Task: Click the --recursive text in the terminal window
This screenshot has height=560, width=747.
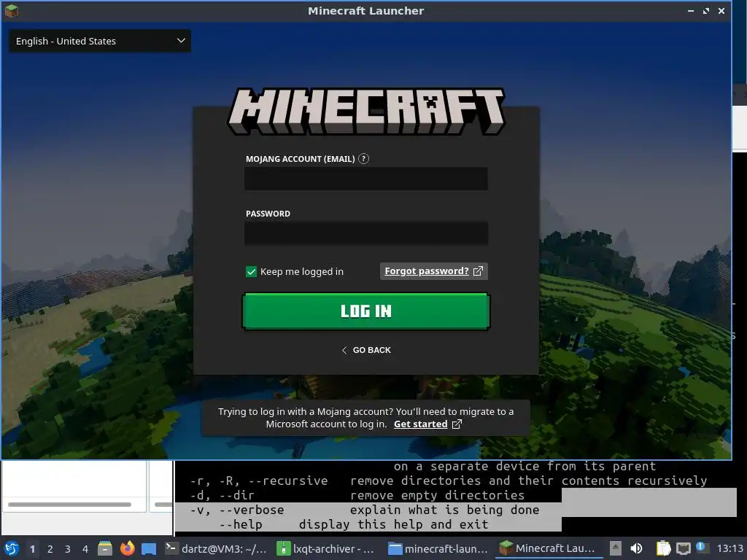Action: coord(287,481)
